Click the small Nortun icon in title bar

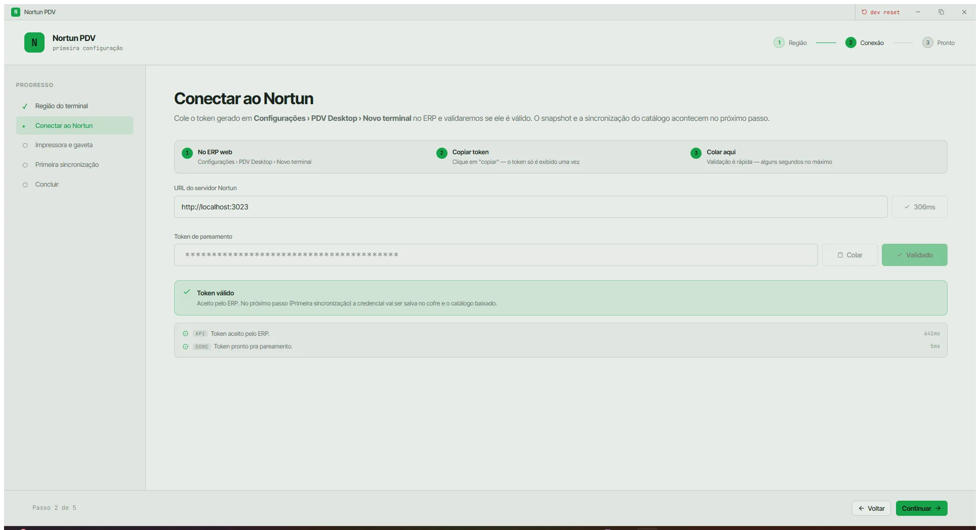[16, 12]
